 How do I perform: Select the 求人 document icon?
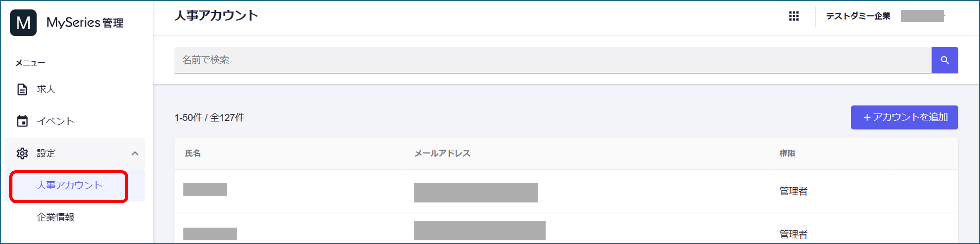pyautogui.click(x=22, y=90)
